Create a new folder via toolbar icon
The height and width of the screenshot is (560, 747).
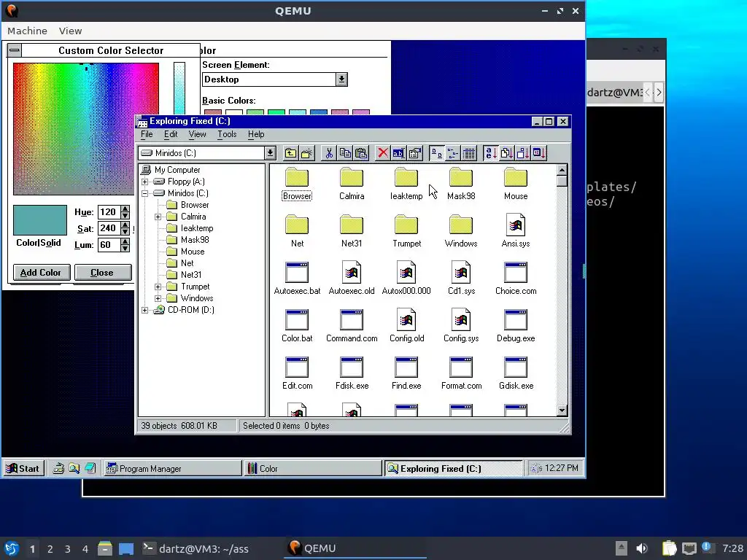[x=307, y=153]
